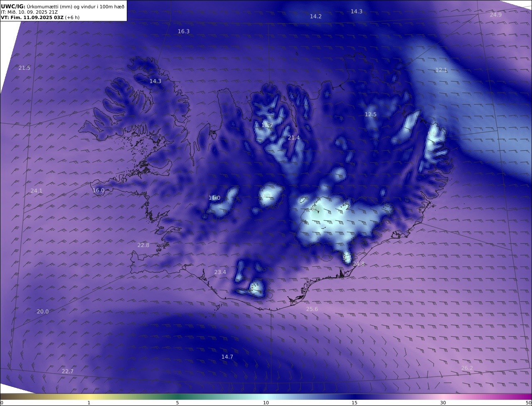This screenshot has width=532, height=406.
Task: Select the 12.5 map value
Action: pyautogui.click(x=370, y=115)
